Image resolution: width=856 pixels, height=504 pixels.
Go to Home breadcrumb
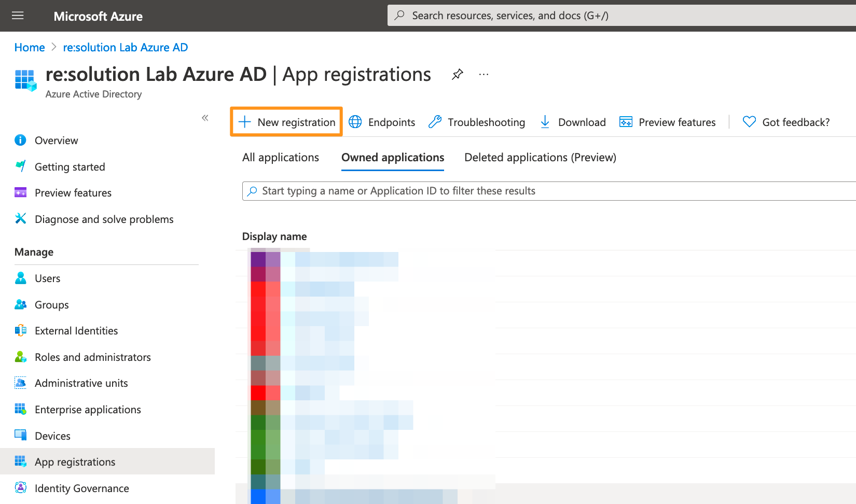30,47
